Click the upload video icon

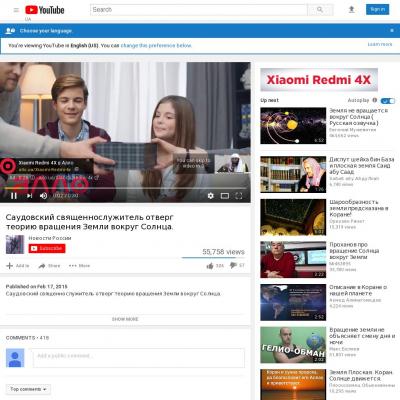tap(351, 10)
